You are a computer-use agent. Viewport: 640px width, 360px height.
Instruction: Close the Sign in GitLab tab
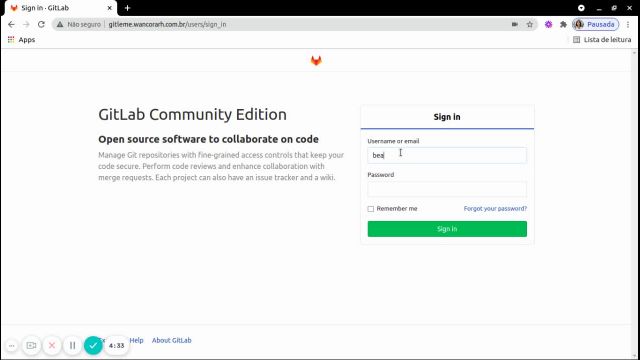(109, 8)
